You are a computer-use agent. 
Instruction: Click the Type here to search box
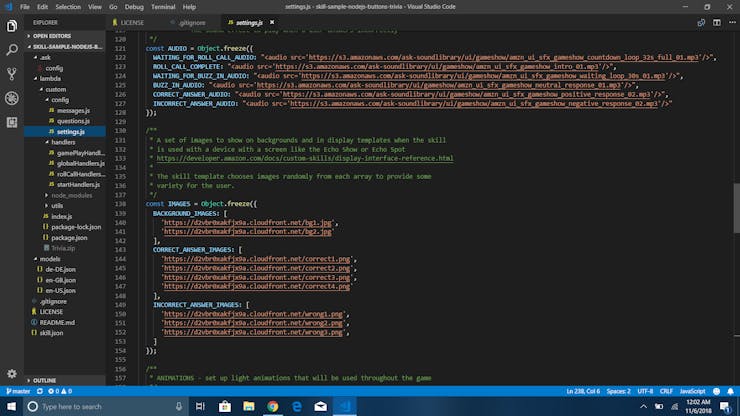(x=105, y=407)
